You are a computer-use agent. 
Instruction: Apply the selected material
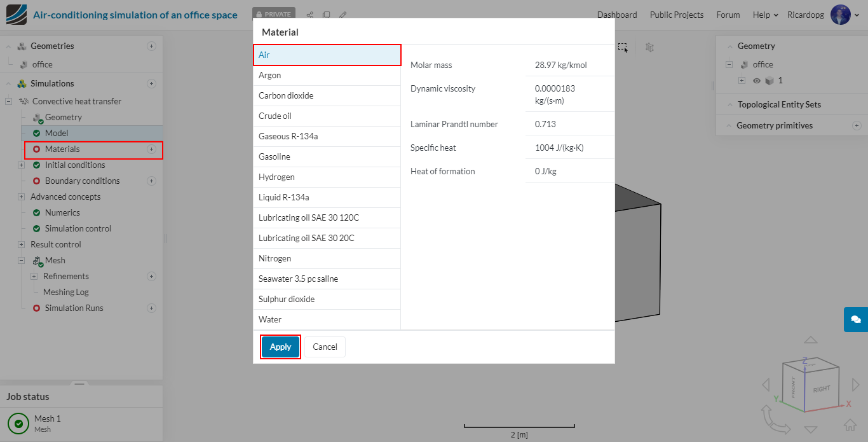coord(280,347)
